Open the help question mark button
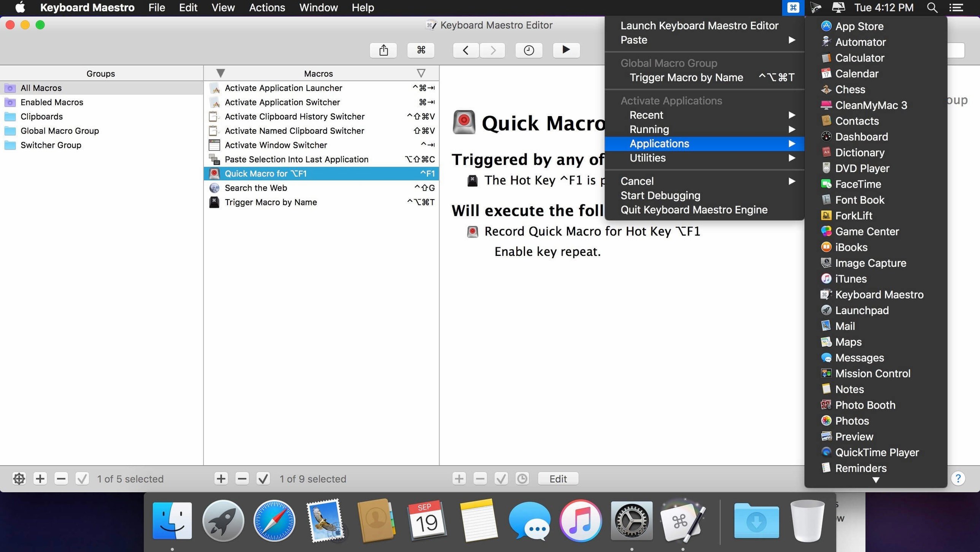Image resolution: width=980 pixels, height=552 pixels. 958,479
